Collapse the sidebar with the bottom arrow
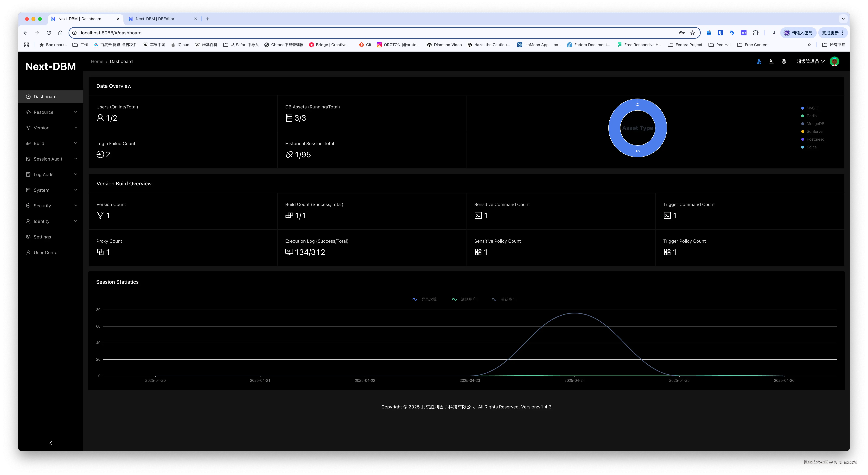 tap(51, 443)
